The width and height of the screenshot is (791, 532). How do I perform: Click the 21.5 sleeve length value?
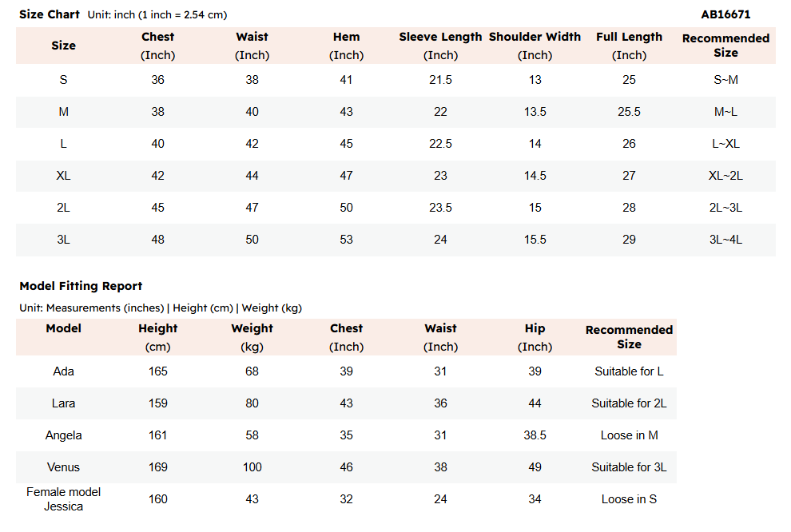click(440, 80)
